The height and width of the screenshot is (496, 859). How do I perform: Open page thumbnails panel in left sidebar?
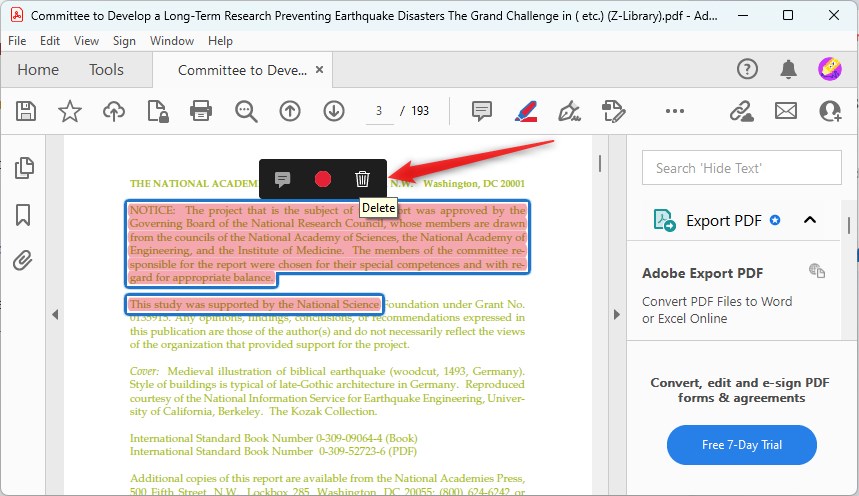[x=24, y=168]
